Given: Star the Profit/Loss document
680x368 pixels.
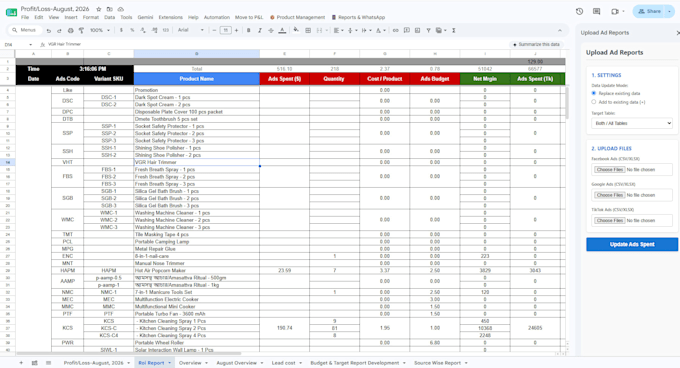Looking at the screenshot, I should (x=98, y=9).
